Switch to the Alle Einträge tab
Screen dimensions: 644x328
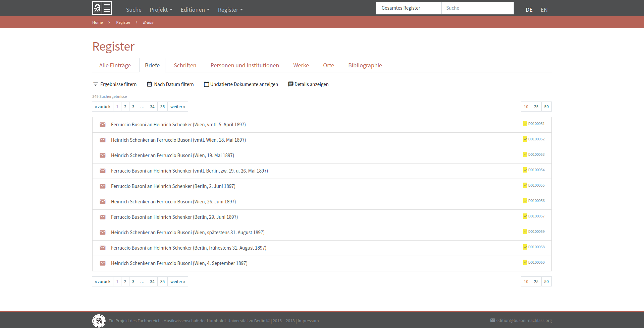coord(115,65)
